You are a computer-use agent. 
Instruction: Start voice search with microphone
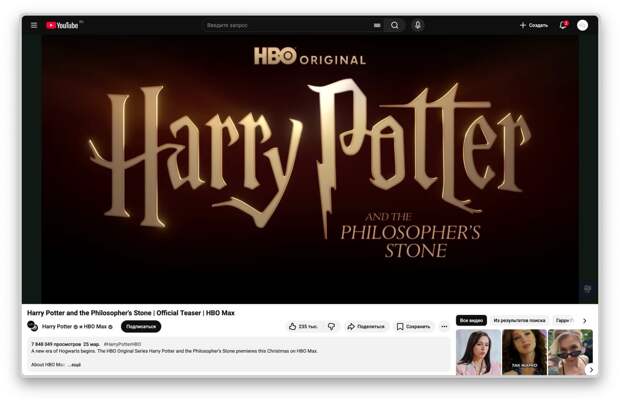point(418,25)
